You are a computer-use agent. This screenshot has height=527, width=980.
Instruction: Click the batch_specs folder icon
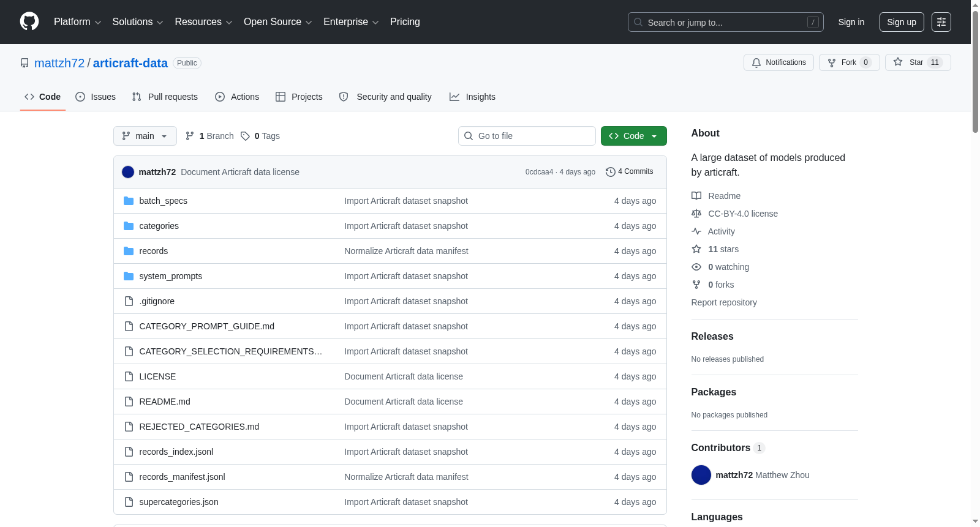pos(129,201)
